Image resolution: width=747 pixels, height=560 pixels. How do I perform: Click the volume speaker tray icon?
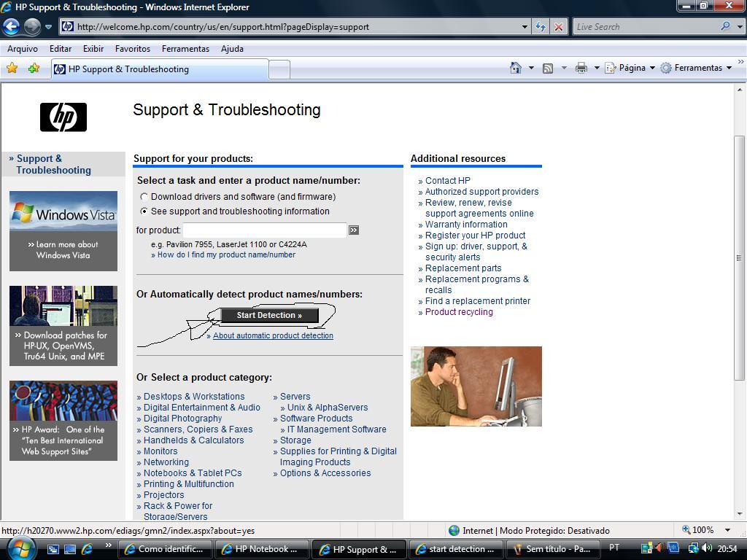[x=707, y=548]
